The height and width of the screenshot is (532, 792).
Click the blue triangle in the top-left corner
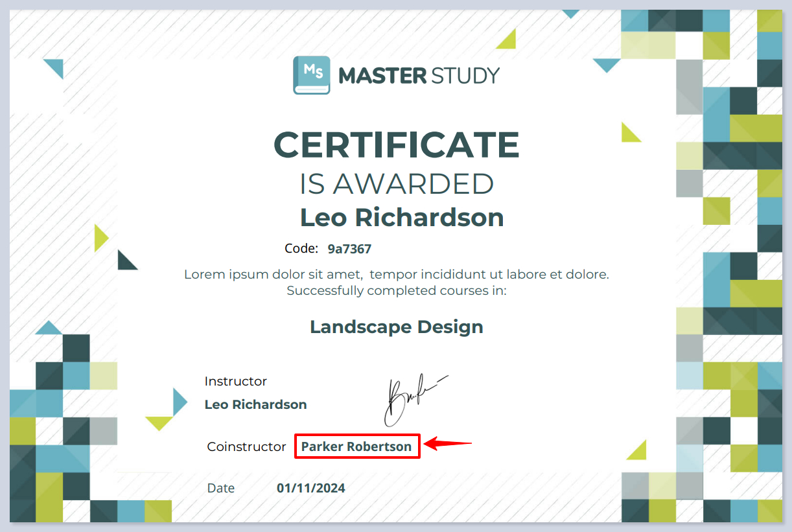coord(56,67)
